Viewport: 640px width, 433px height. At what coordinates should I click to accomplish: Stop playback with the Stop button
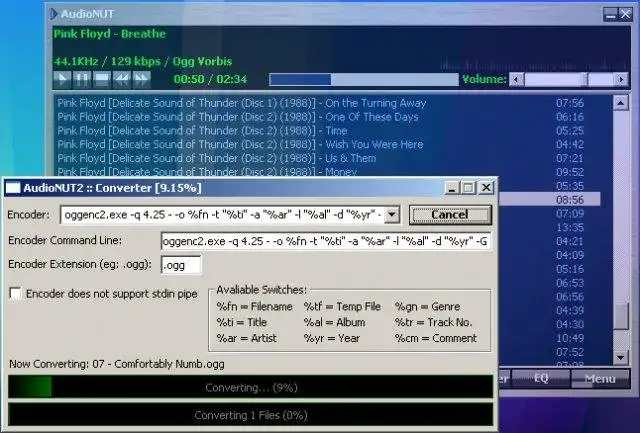(x=102, y=79)
